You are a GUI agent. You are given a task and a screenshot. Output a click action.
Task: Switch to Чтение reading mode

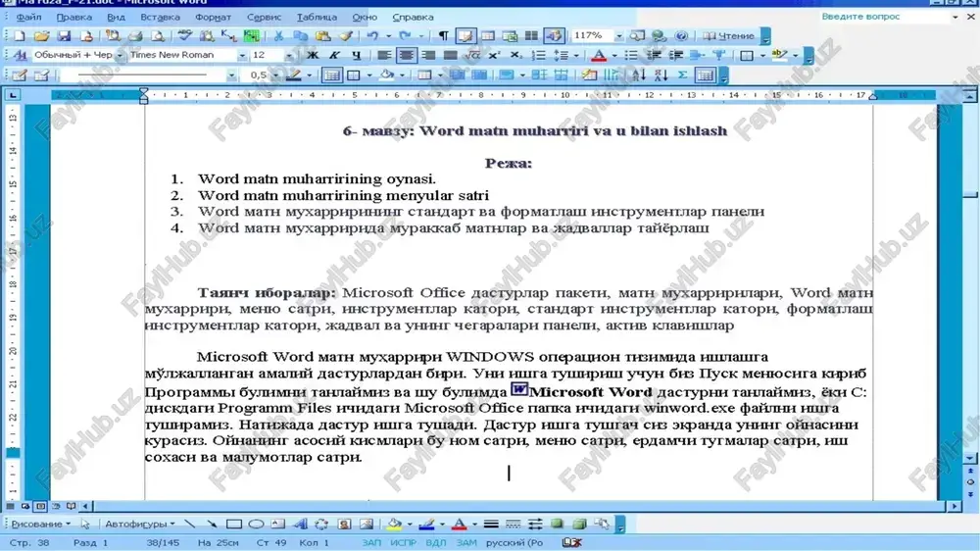coord(729,36)
